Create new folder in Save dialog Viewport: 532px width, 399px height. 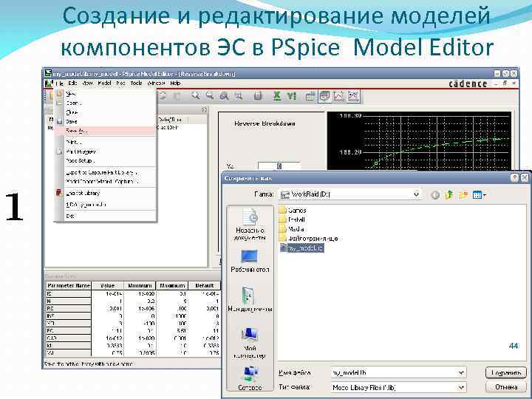coord(463,195)
